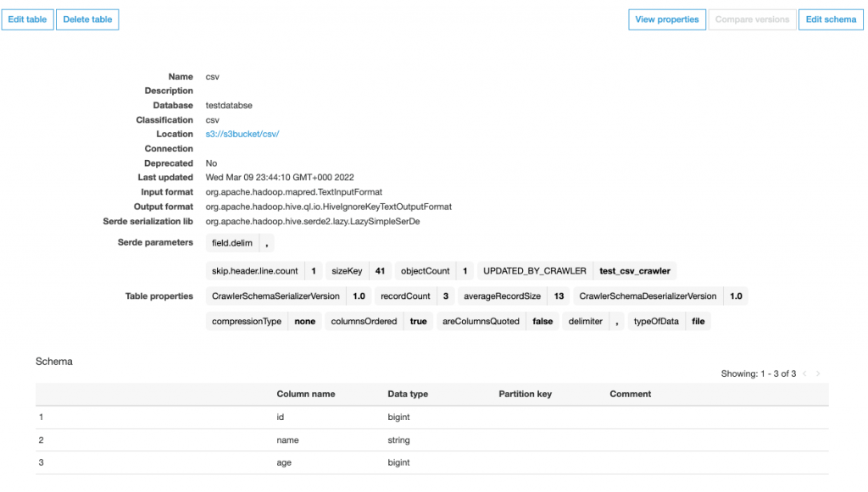The width and height of the screenshot is (868, 492).
Task: Delete the table using Delete table
Action: 87,19
